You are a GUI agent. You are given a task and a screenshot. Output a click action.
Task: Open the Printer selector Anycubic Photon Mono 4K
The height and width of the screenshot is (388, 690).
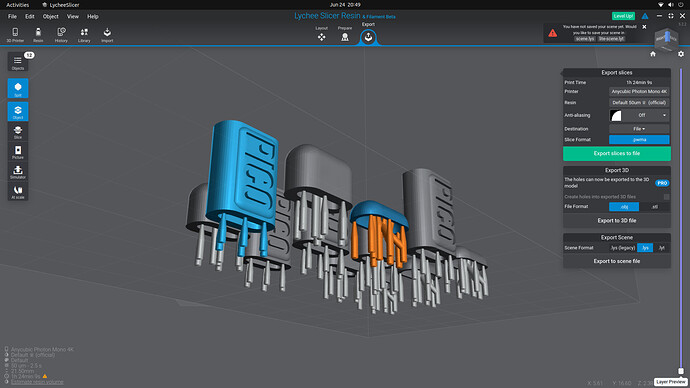[639, 92]
